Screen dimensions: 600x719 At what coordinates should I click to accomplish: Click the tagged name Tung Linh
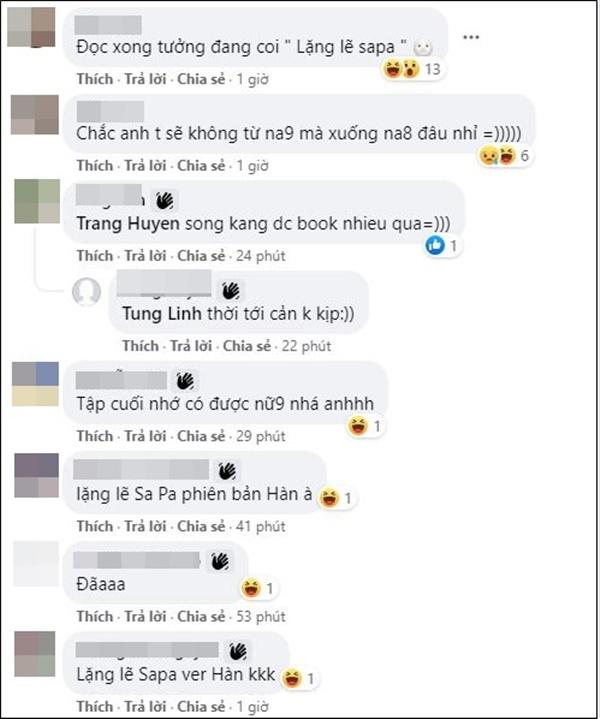click(161, 314)
